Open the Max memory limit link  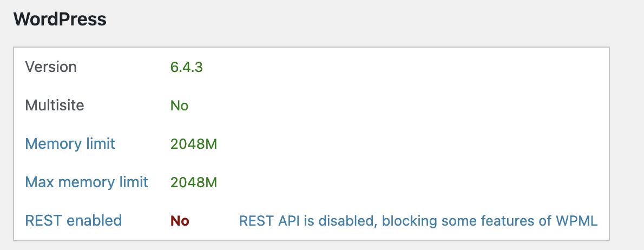pos(86,182)
